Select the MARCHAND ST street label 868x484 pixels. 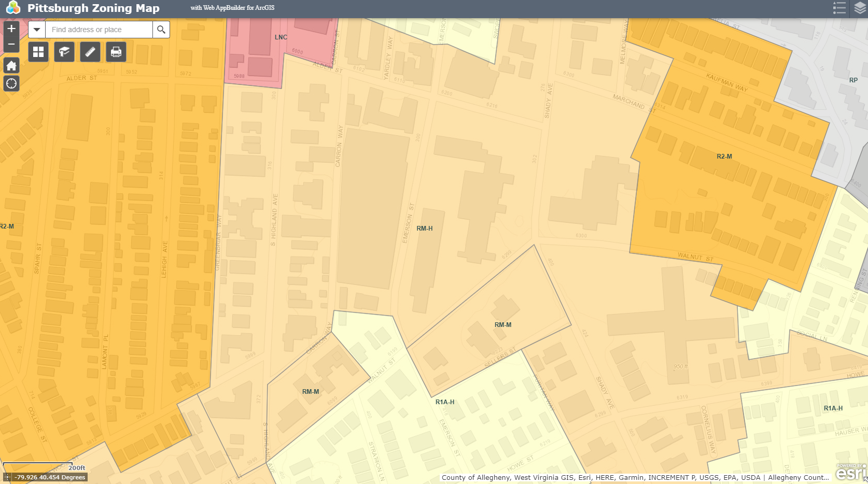pyautogui.click(x=634, y=103)
